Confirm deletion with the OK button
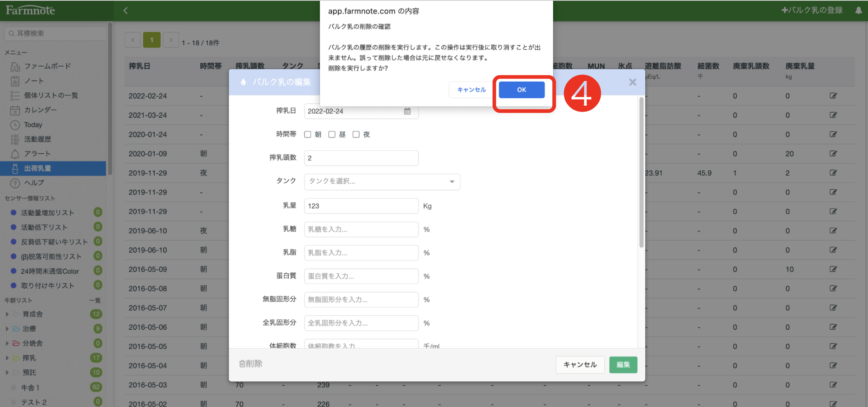 click(x=522, y=90)
